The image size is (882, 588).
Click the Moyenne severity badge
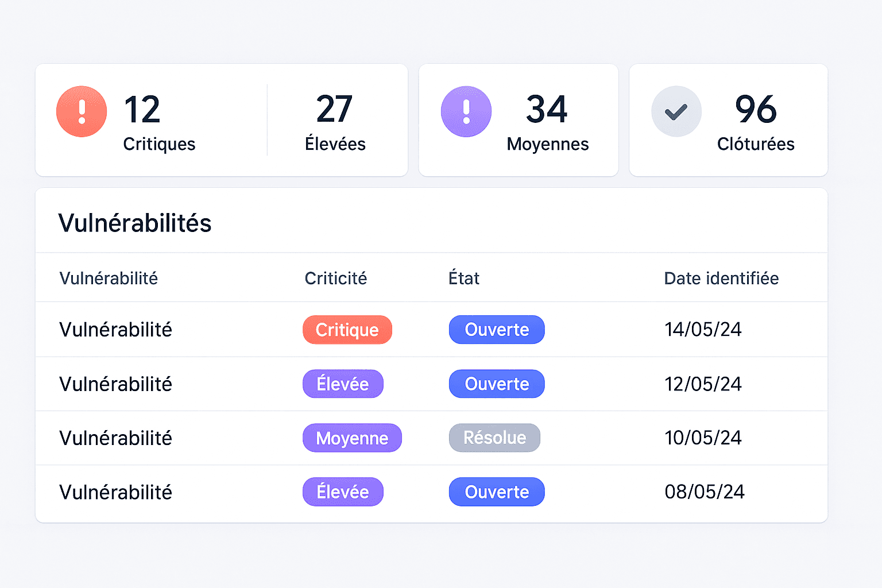pyautogui.click(x=352, y=438)
